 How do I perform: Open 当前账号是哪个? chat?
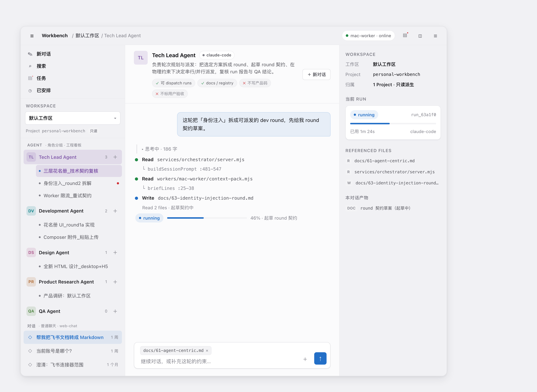[73, 351]
